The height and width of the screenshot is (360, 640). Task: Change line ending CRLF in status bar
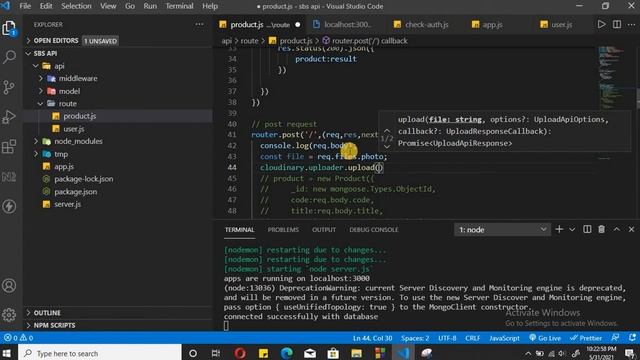473,338
